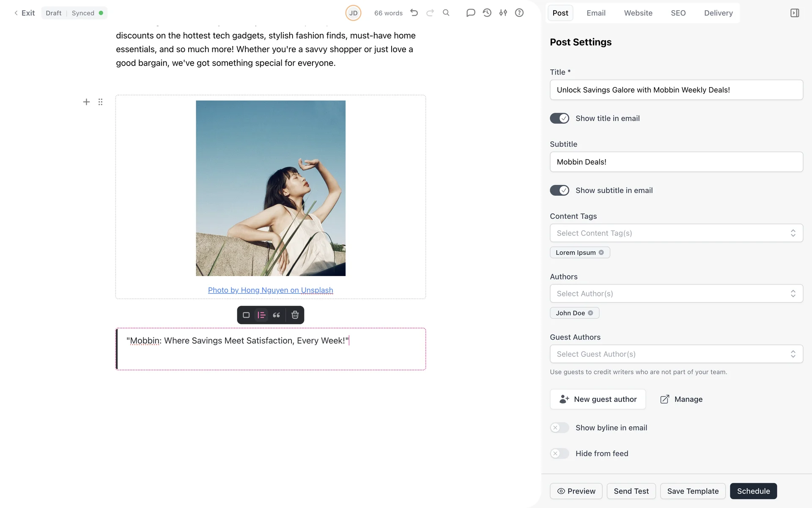Click the undo arrow icon

tap(414, 13)
